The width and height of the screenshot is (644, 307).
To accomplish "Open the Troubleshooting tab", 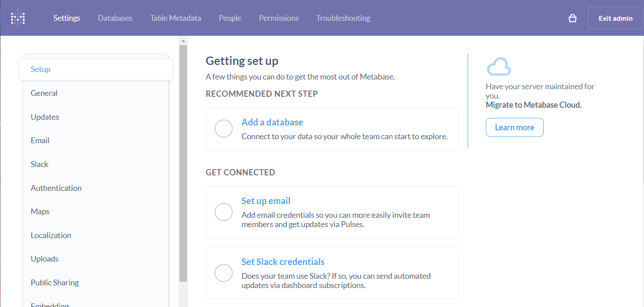I will [343, 18].
